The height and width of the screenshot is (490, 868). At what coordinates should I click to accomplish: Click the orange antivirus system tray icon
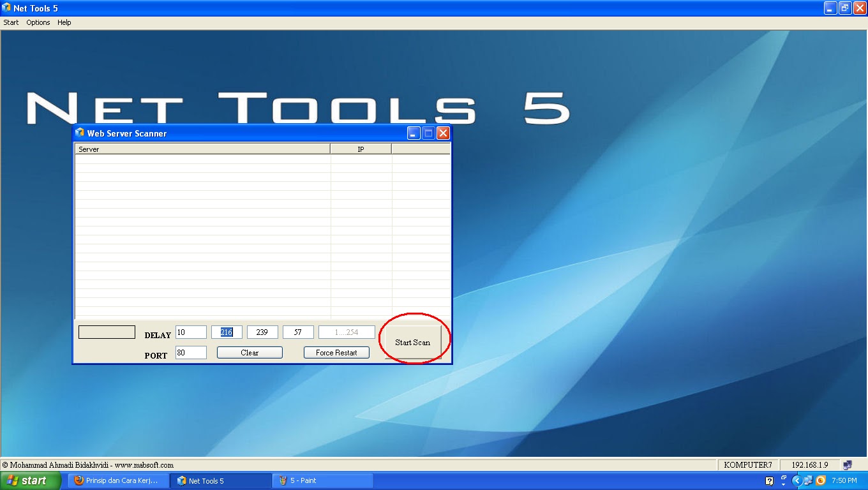[x=820, y=480]
